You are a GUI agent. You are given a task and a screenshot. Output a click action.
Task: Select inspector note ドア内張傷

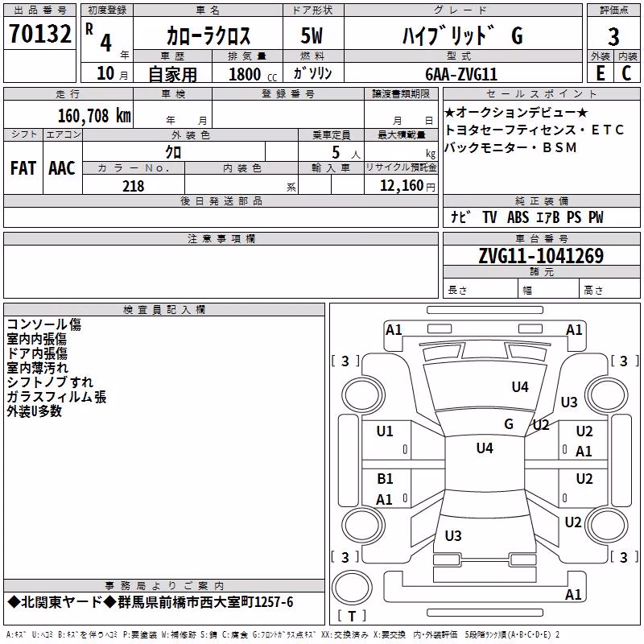(x=37, y=353)
